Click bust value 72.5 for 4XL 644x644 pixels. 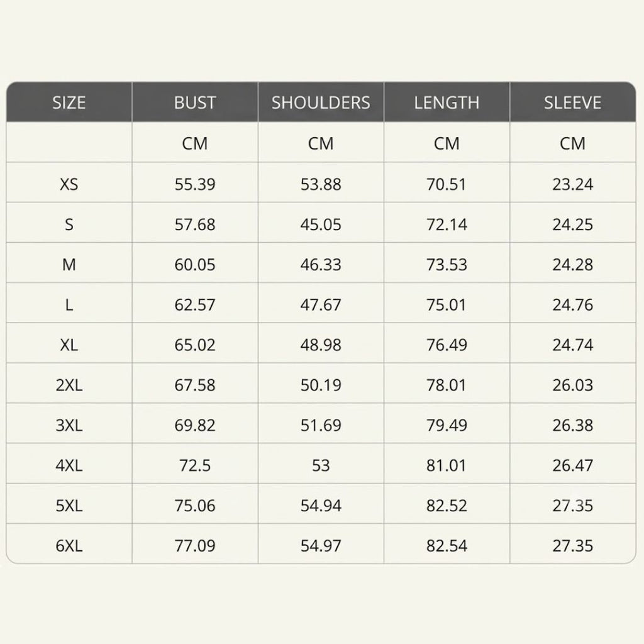195,465
